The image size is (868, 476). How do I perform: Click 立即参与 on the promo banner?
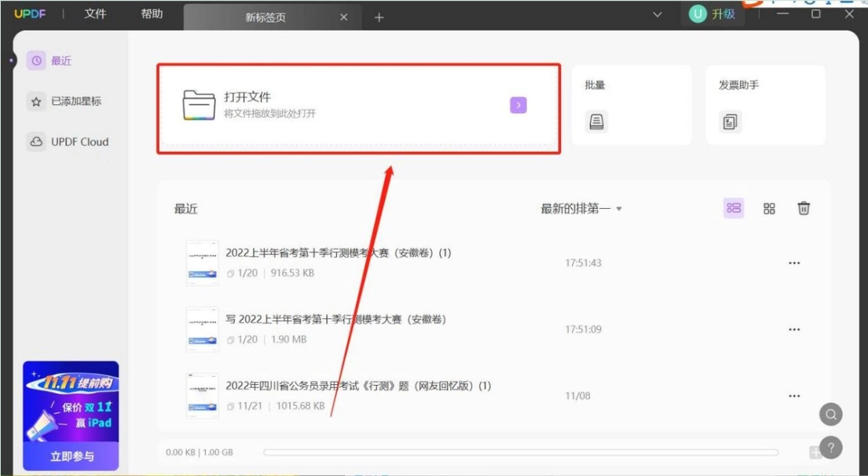click(71, 456)
